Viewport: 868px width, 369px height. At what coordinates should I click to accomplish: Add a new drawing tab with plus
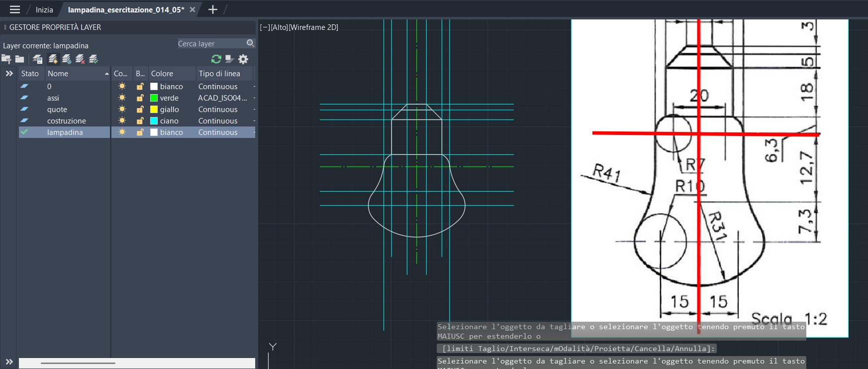212,9
